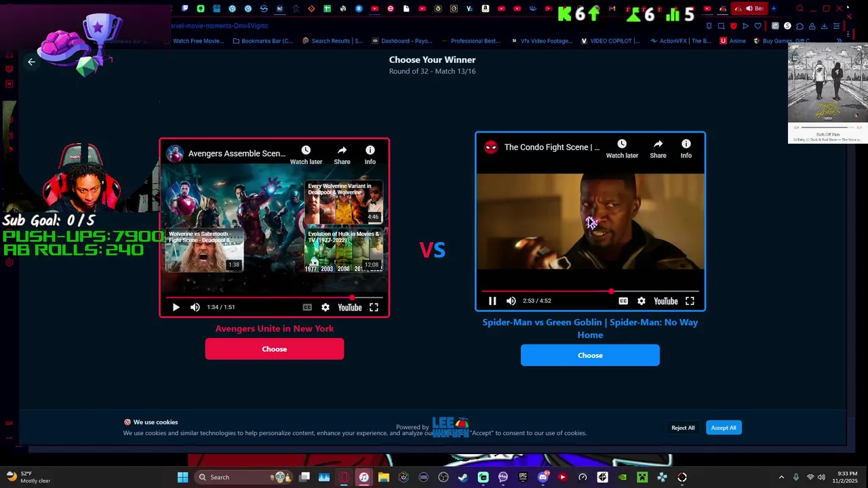Enter fullscreen on Avengers Assemble video

click(374, 307)
